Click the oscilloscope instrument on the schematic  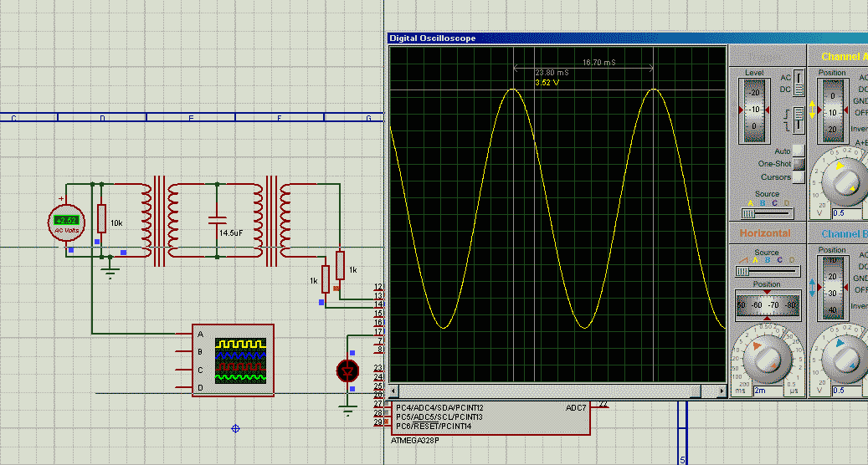coord(233,360)
